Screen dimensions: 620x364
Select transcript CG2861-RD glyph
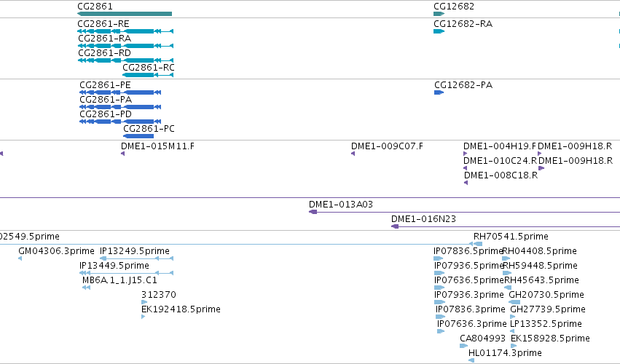pyautogui.click(x=125, y=60)
